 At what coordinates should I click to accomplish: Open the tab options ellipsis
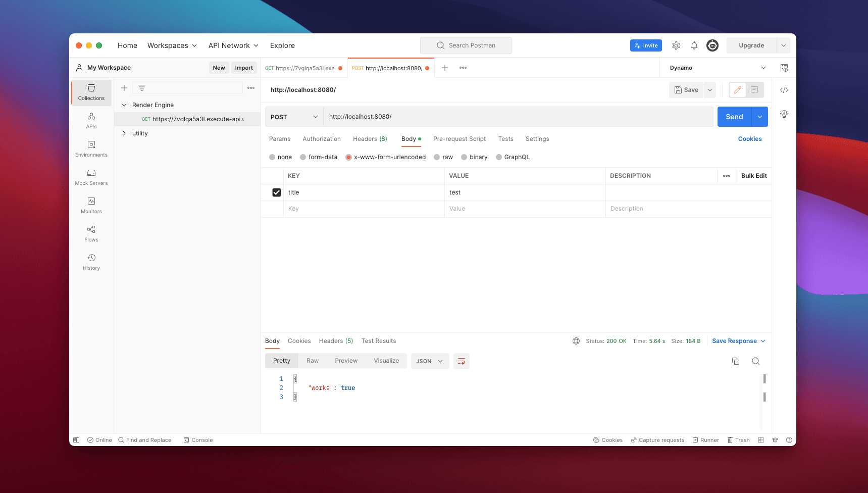(x=463, y=68)
